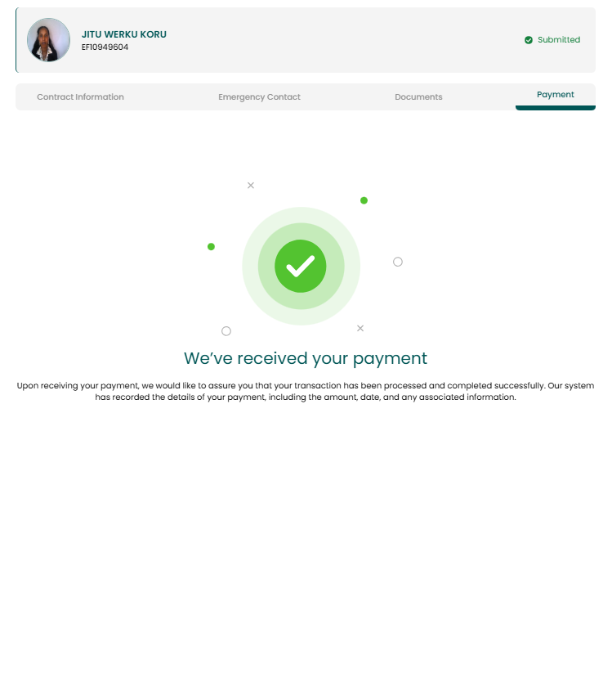The image size is (612, 700).
Task: Open the Documents tab
Action: (x=418, y=96)
